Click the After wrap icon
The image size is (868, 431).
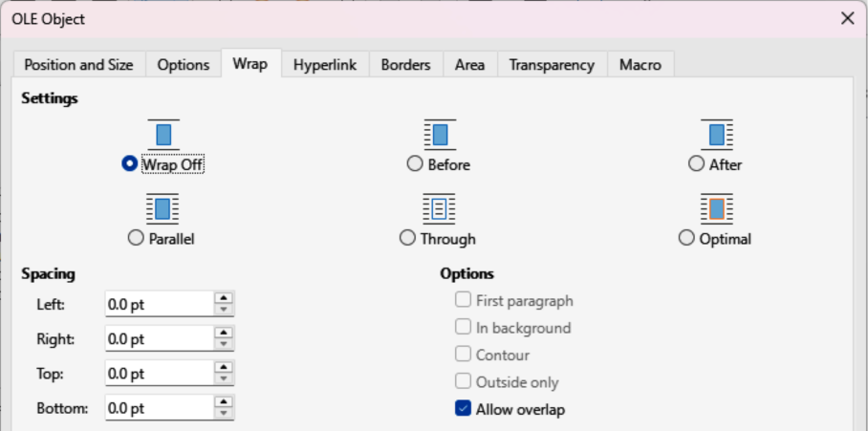tap(717, 134)
